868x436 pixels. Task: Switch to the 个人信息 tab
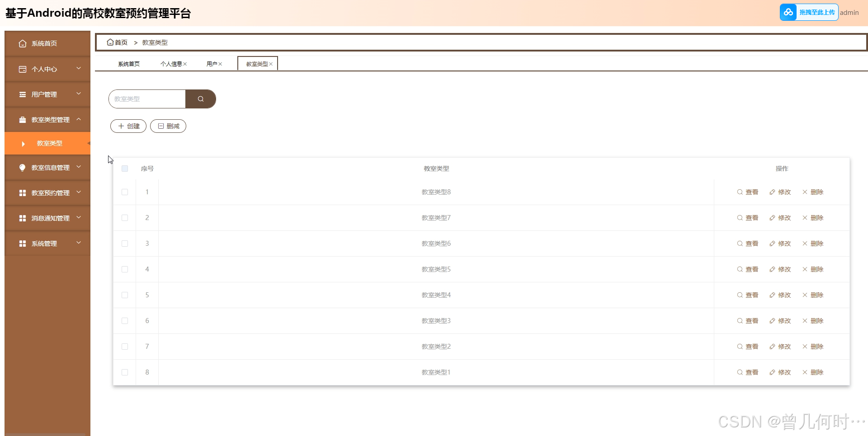click(x=172, y=64)
